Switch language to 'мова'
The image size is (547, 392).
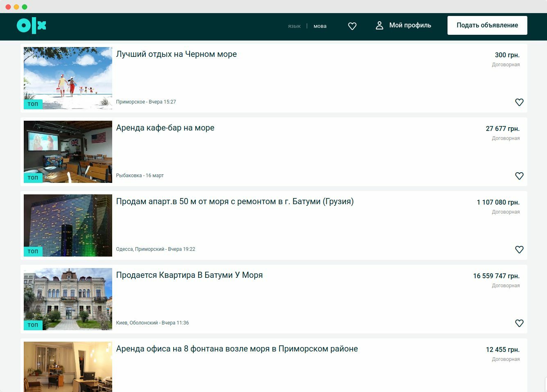pos(320,26)
